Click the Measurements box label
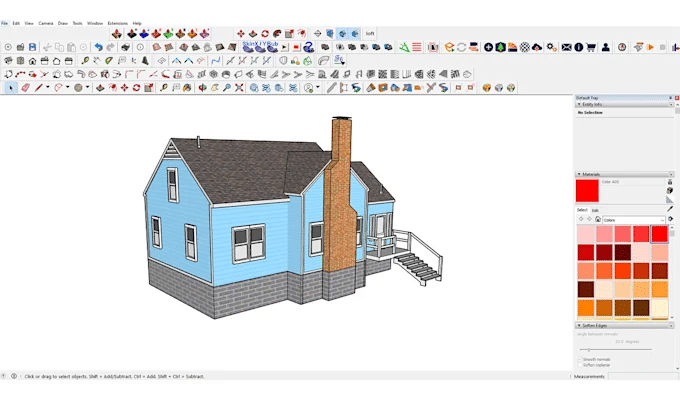 pos(590,377)
